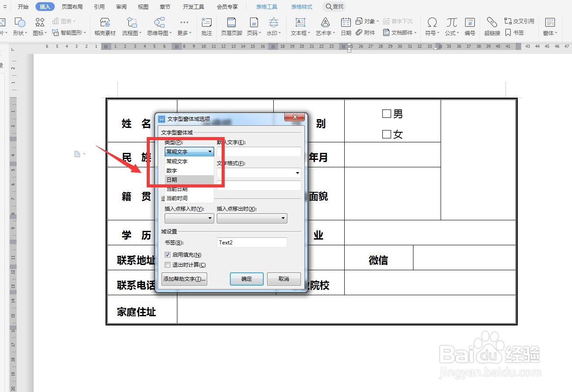This screenshot has width=572, height=392.
Task: Open 文档部件 document parts
Action: (x=399, y=33)
